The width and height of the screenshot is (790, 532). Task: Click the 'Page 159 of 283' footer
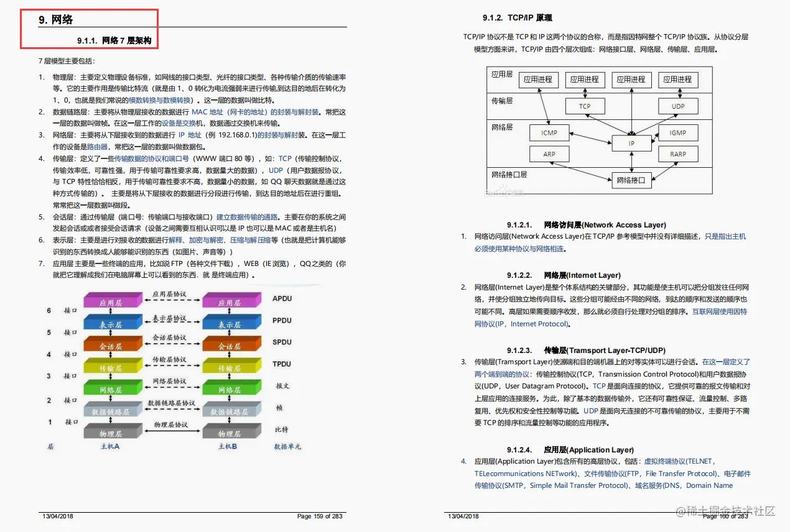point(320,516)
